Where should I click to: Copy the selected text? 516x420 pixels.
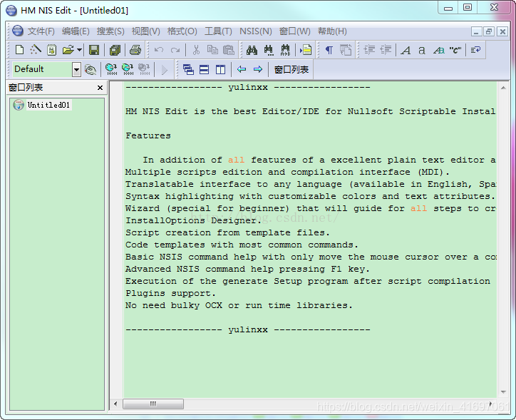[212, 50]
